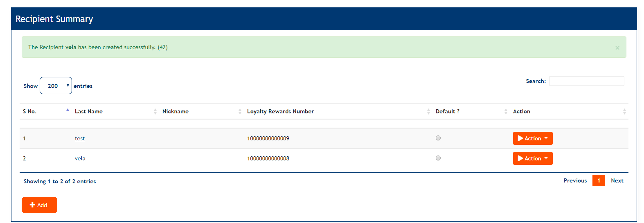Click the Search input field

(x=586, y=81)
